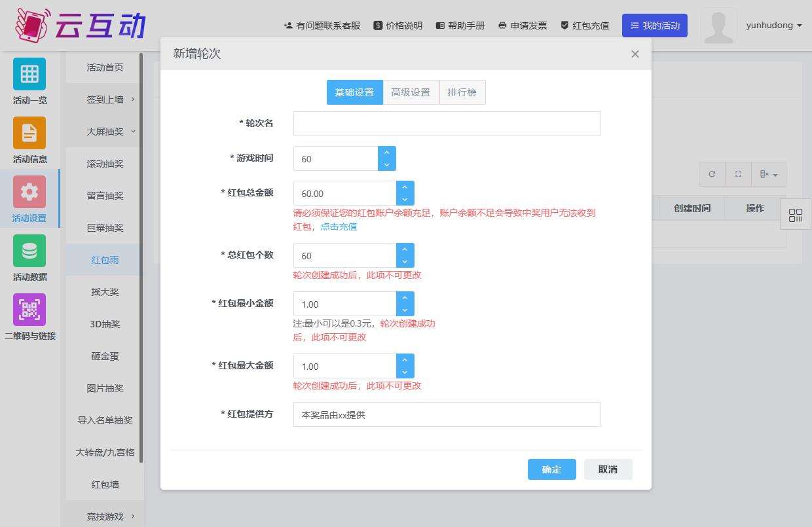Click the 红包充值 shield icon in top bar
The width and height of the screenshot is (812, 527).
(x=564, y=26)
